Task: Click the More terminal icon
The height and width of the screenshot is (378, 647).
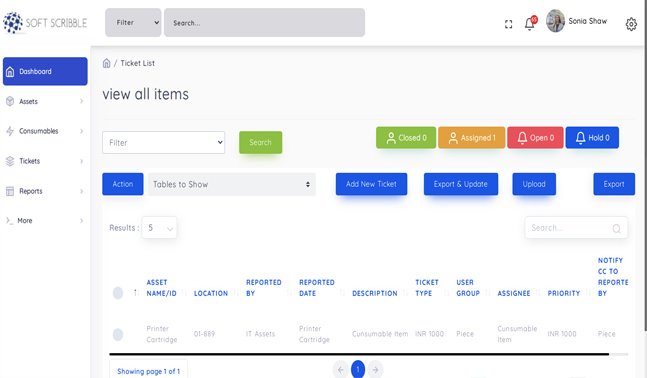Action: pyautogui.click(x=9, y=220)
